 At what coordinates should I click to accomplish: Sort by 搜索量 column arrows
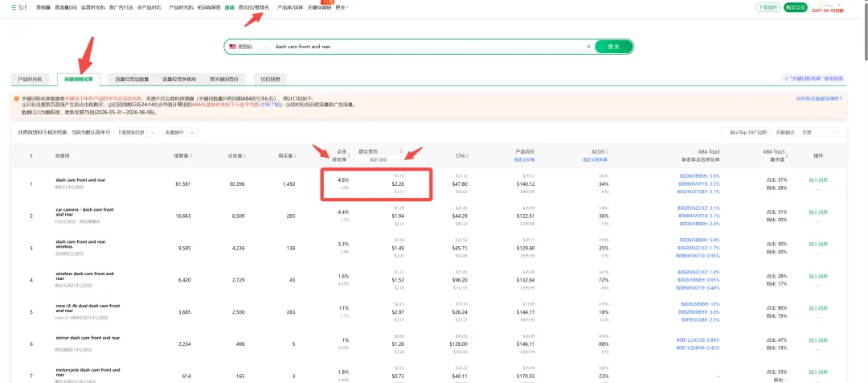coord(191,156)
